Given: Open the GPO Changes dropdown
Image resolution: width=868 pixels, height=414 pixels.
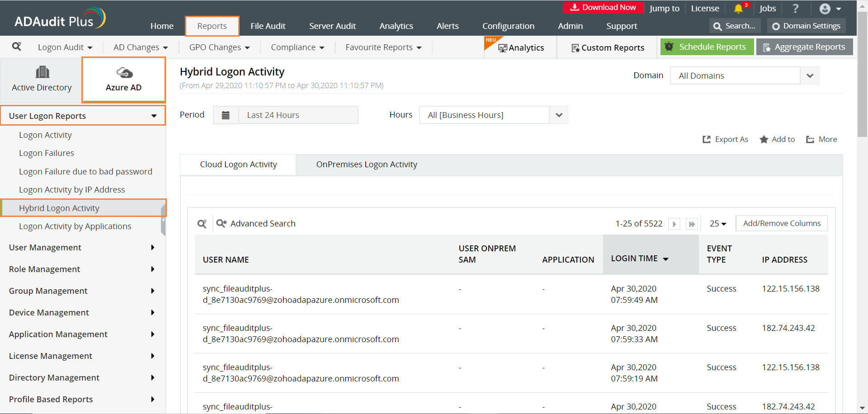Looking at the screenshot, I should [x=219, y=47].
